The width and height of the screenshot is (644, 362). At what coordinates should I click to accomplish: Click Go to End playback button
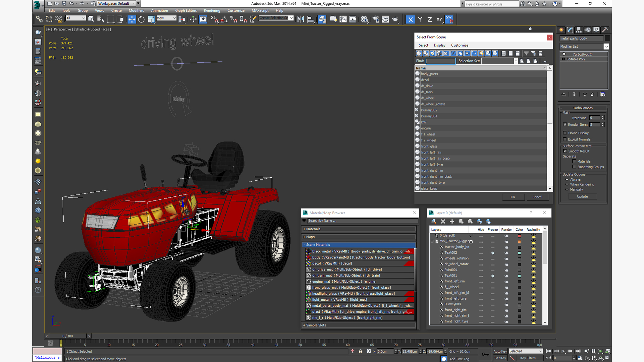(578, 351)
